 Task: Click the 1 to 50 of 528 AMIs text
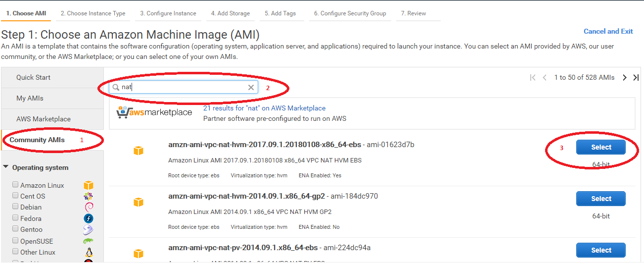tap(584, 77)
